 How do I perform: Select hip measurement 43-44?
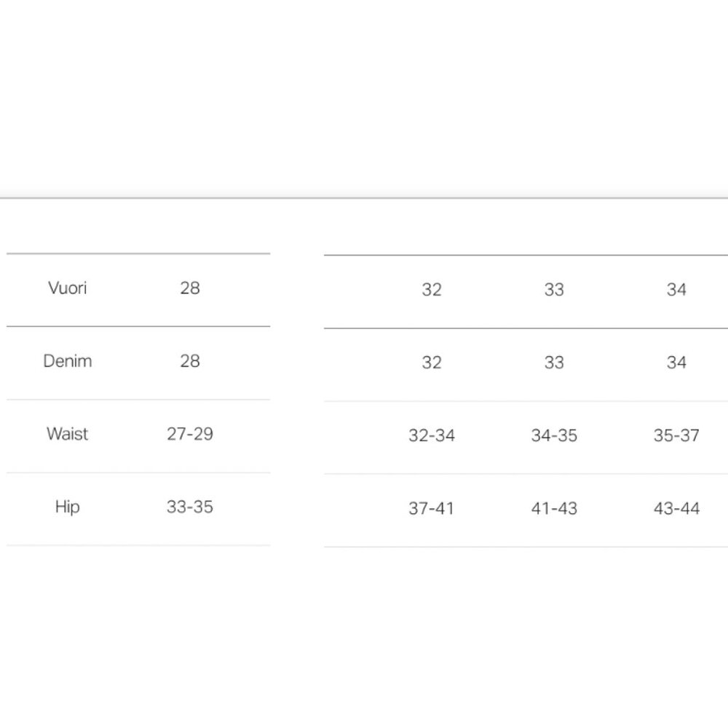point(676,508)
